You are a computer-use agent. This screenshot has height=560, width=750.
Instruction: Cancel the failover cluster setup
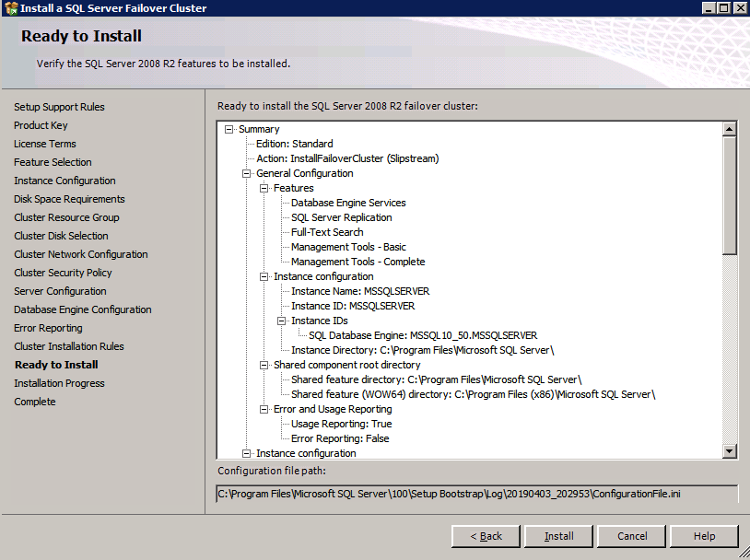tap(632, 536)
